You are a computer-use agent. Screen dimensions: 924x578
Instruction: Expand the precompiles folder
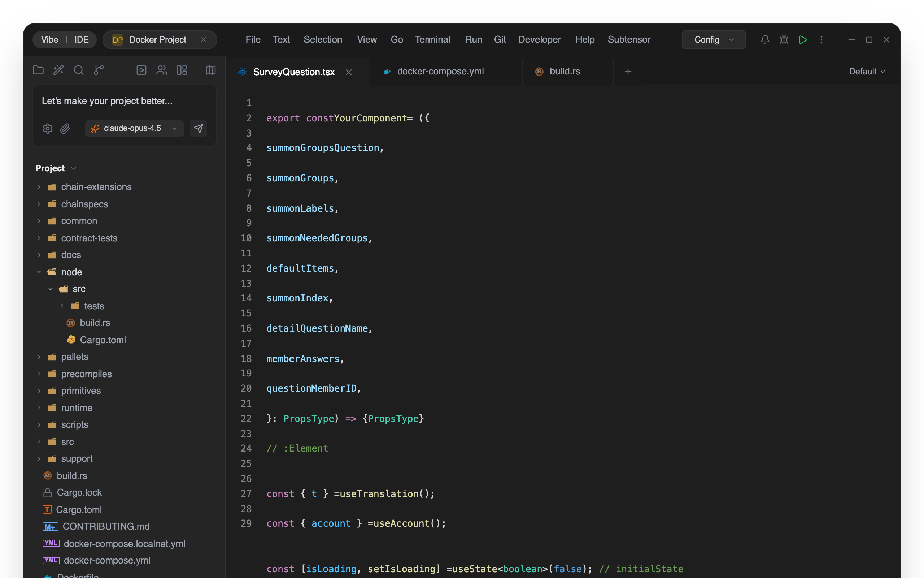pyautogui.click(x=39, y=374)
